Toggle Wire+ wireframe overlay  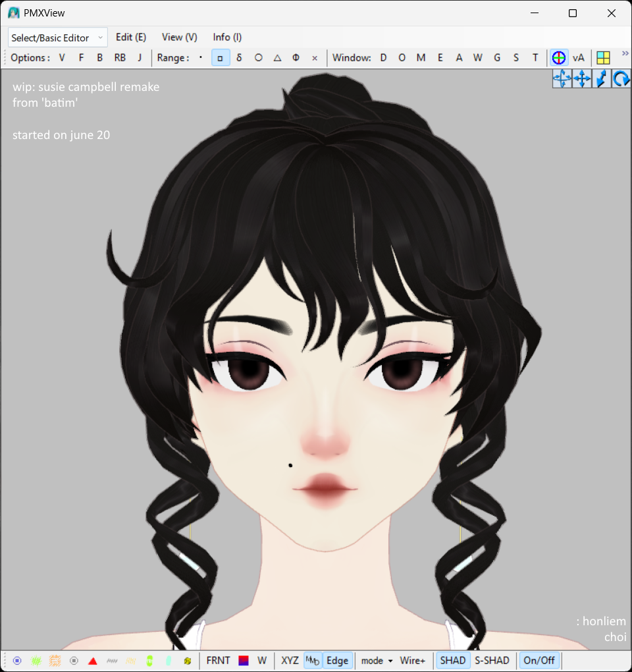tap(412, 660)
